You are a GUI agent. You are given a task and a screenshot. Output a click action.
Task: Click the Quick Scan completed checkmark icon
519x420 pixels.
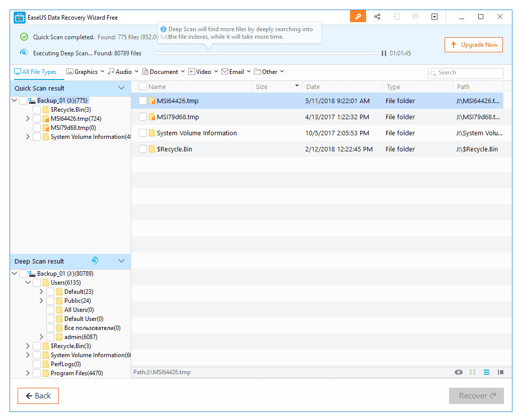pos(24,37)
